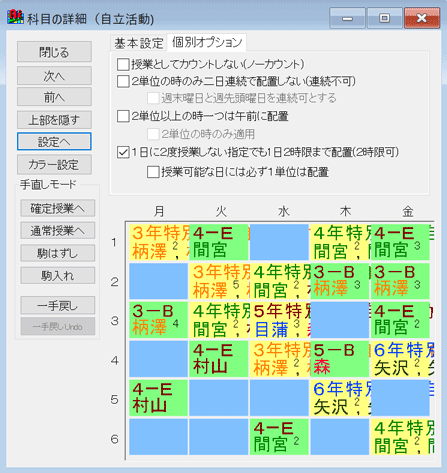Enable 授業としてカウントしない checkbox
This screenshot has width=447, height=473.
coord(123,64)
